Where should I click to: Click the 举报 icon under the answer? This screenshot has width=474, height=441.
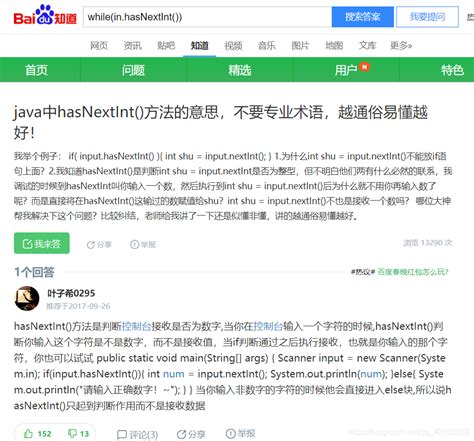click(231, 434)
